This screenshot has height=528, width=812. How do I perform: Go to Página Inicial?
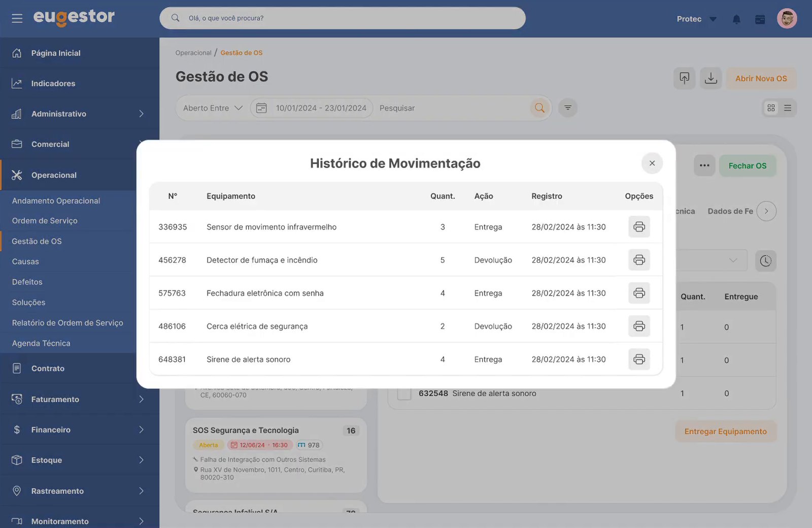pos(80,53)
